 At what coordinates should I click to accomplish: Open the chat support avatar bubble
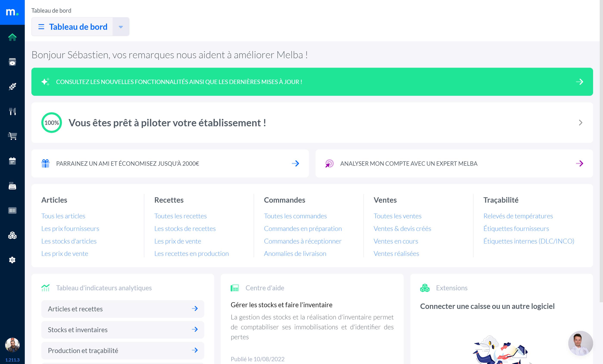coord(580,343)
